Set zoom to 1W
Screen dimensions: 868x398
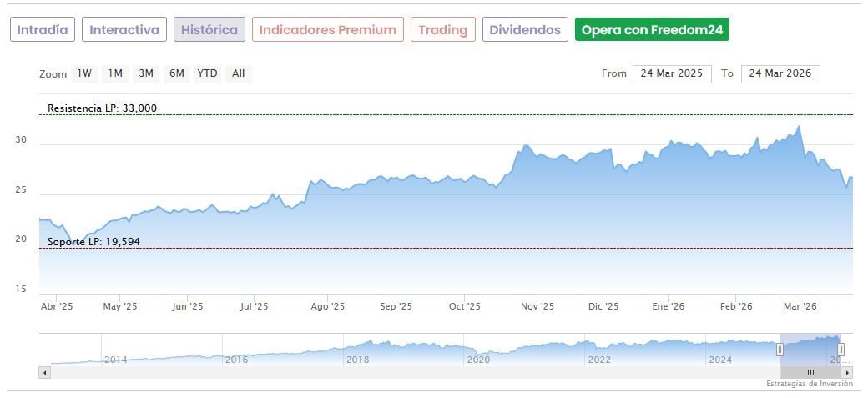tap(84, 73)
